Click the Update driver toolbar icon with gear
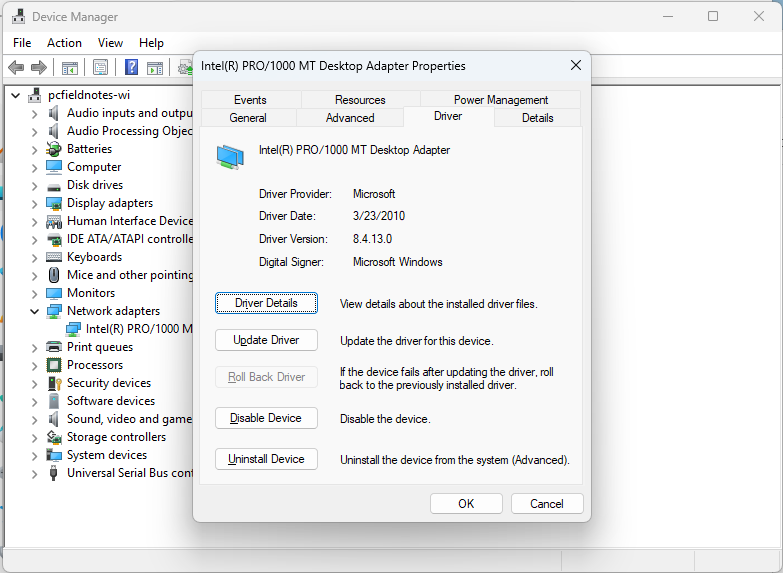The height and width of the screenshot is (573, 783). point(186,67)
